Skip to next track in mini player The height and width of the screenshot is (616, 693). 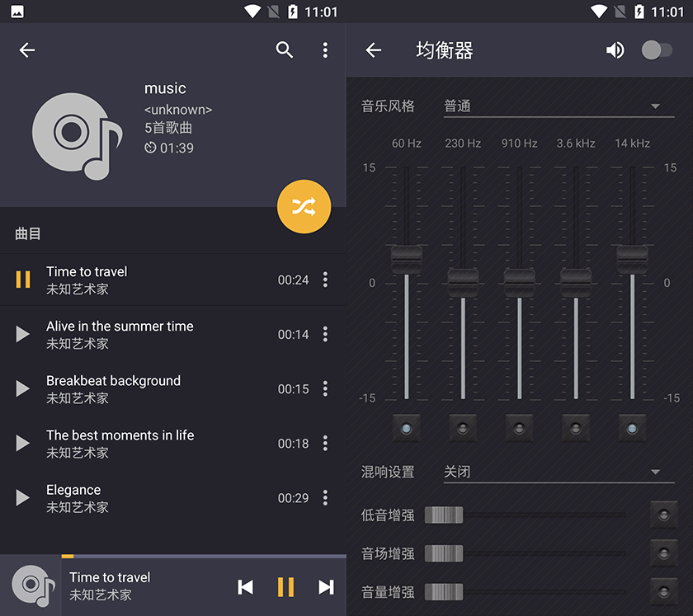pos(326,587)
